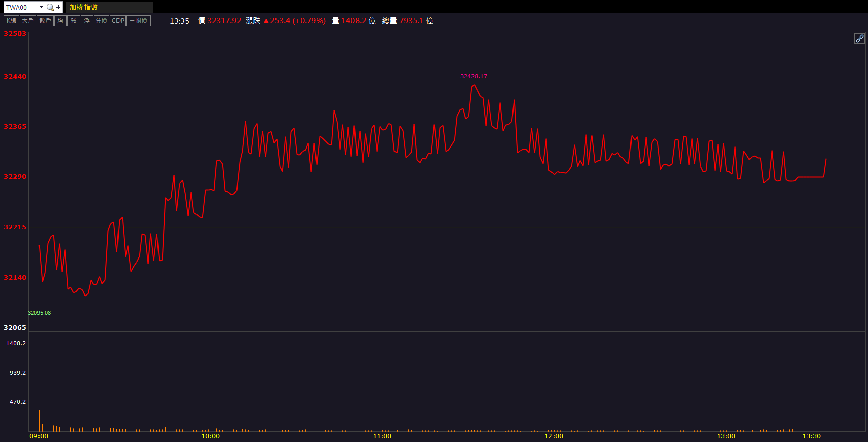Show CDP levels with the CDP button
Image resolution: width=868 pixels, height=442 pixels.
(118, 21)
